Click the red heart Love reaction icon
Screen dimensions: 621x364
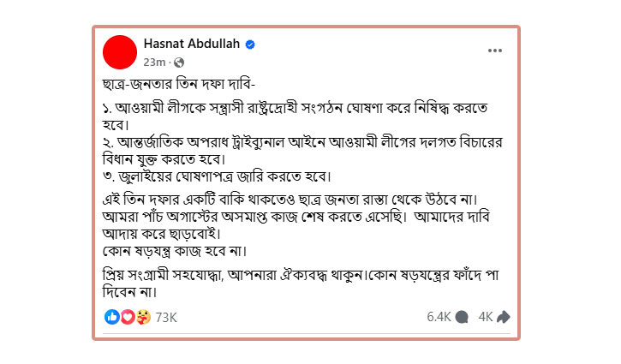click(x=128, y=317)
